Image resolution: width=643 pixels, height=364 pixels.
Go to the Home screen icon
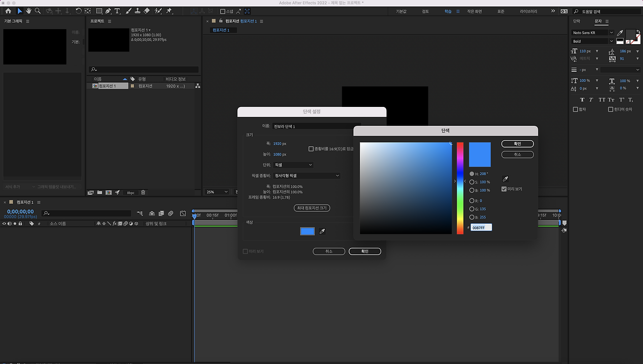(8, 11)
